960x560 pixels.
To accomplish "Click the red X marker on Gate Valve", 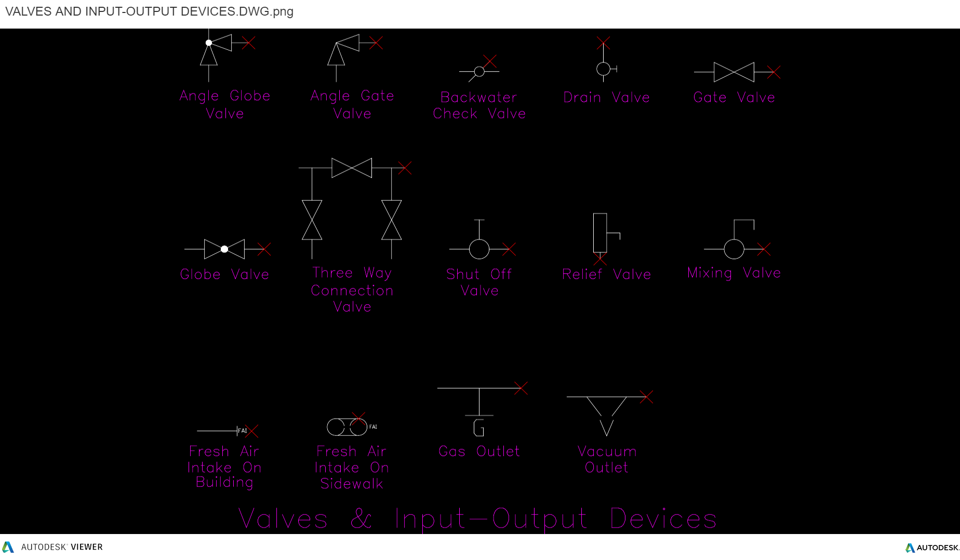I will click(774, 72).
